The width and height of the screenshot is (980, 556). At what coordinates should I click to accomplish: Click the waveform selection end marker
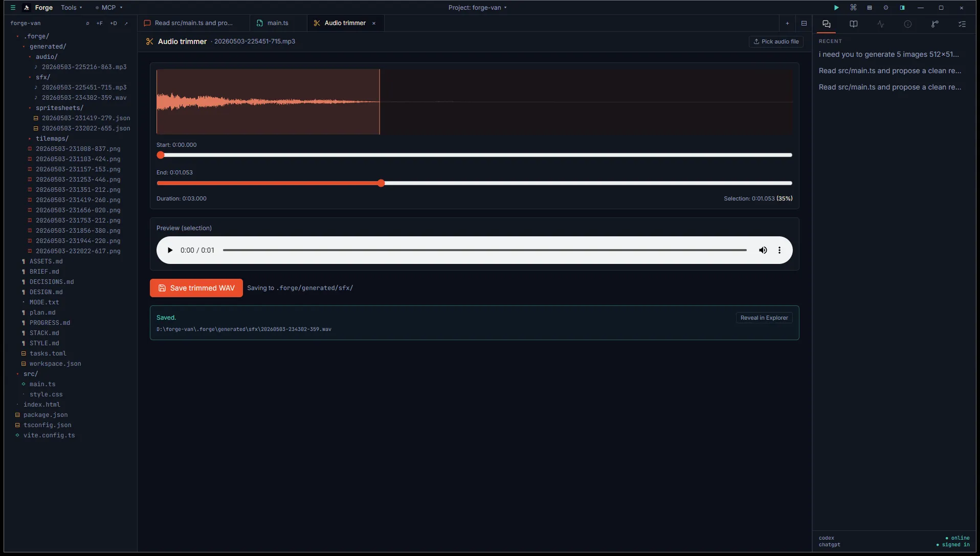[x=380, y=102]
